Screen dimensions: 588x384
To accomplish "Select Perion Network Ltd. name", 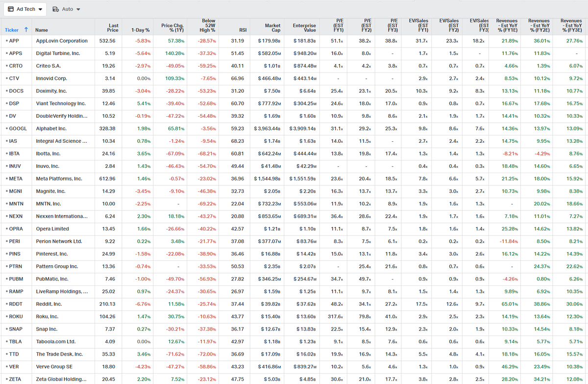I will tap(58, 241).
